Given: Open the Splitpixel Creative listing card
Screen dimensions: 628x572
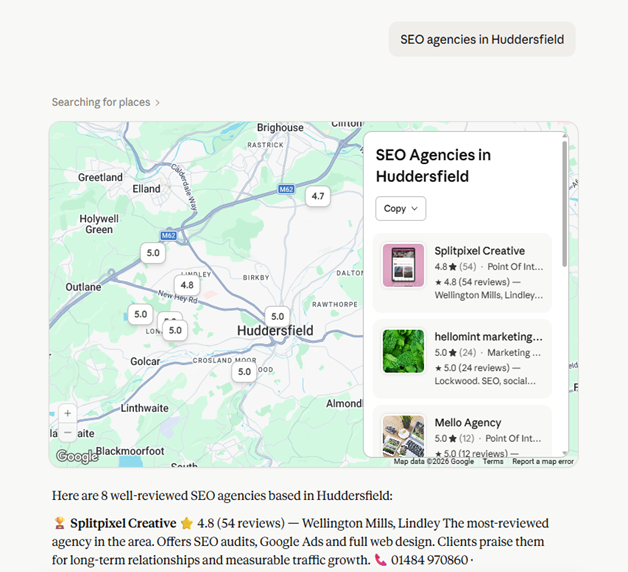Looking at the screenshot, I should [462, 273].
